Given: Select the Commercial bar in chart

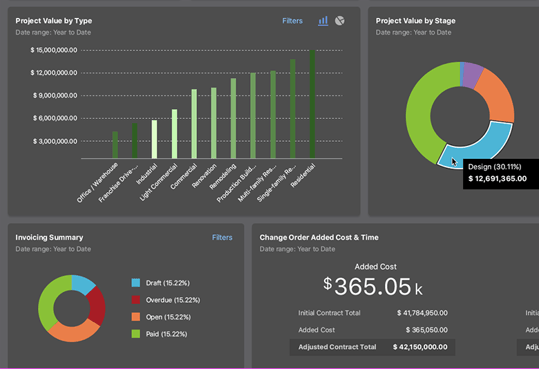Looking at the screenshot, I should (194, 124).
